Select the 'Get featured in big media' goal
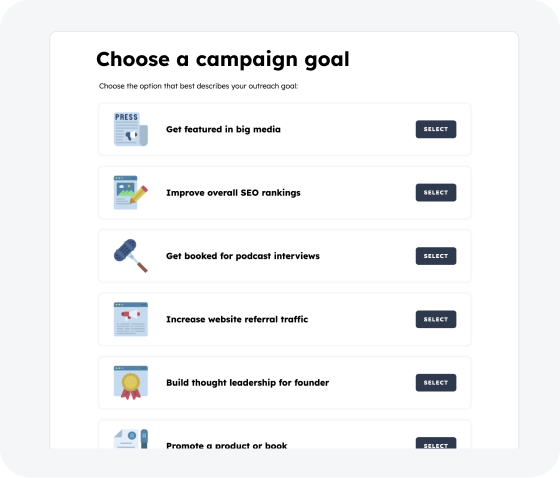The height and width of the screenshot is (478, 560). point(436,129)
